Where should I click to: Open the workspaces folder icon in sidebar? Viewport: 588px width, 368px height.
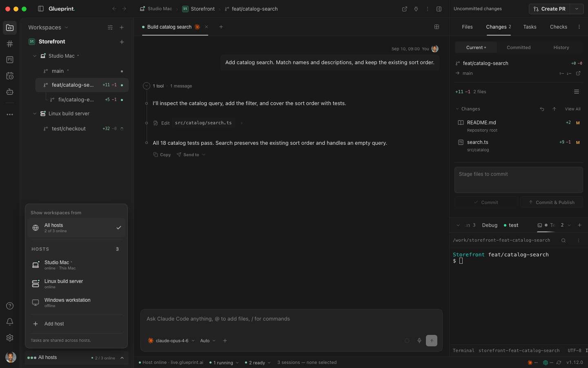pyautogui.click(x=10, y=28)
